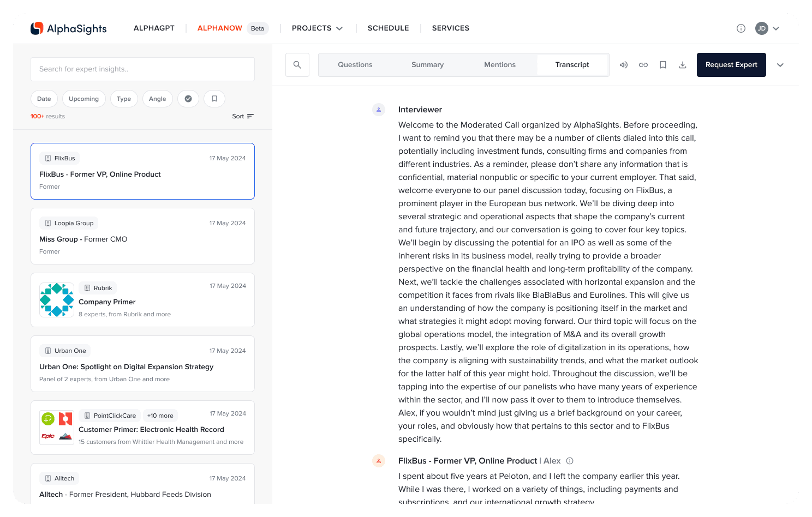Image resolution: width=812 pixels, height=517 pixels.
Task: Click the Alex speaker avatar icon
Action: 379,461
